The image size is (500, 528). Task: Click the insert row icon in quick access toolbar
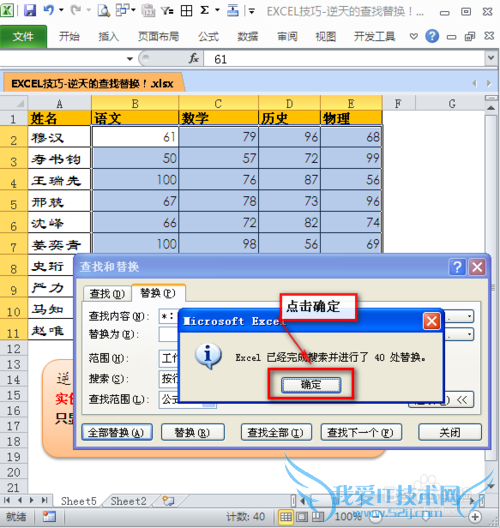tap(232, 10)
